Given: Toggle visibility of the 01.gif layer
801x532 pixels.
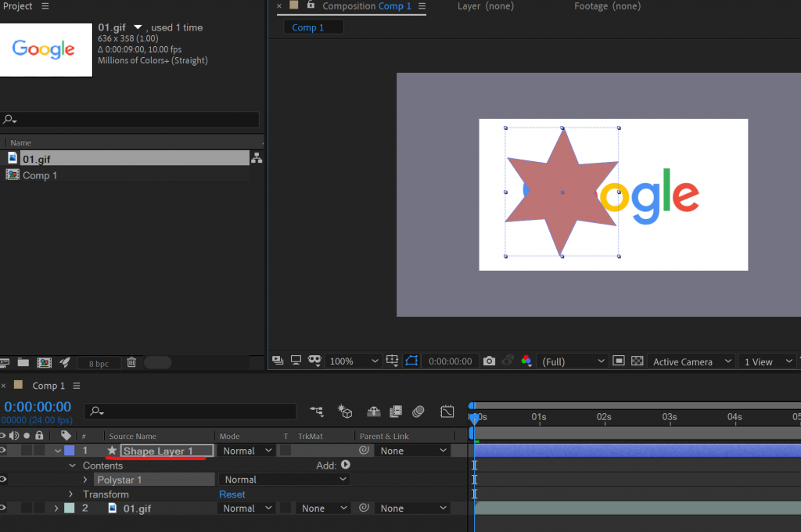Looking at the screenshot, I should tap(3, 509).
